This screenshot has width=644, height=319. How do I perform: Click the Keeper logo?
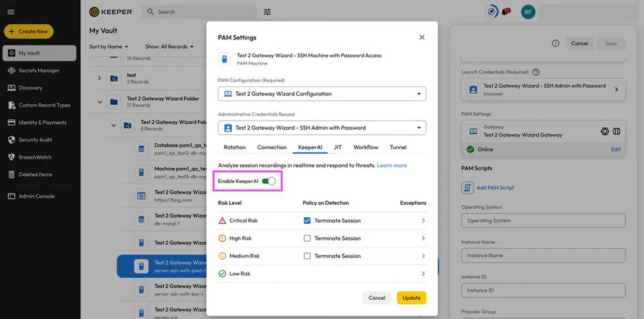point(111,12)
